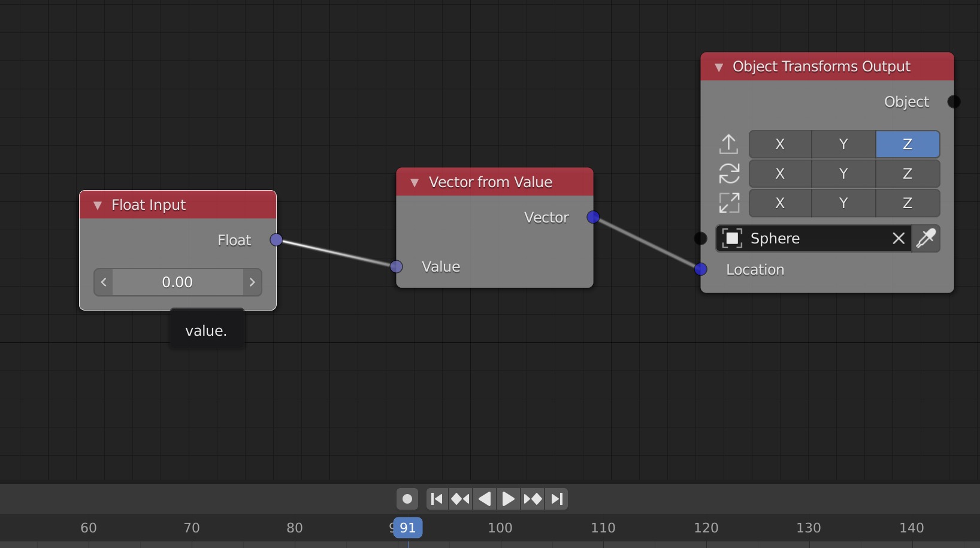Toggle rotation Y channel
Image resolution: width=980 pixels, height=548 pixels.
coord(844,174)
